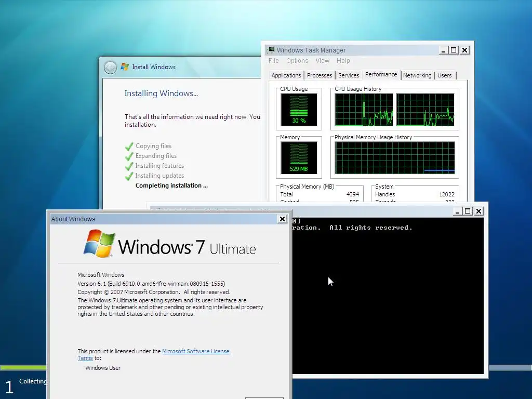
Task: Maximize the Windows Task Manager window
Action: pos(454,50)
